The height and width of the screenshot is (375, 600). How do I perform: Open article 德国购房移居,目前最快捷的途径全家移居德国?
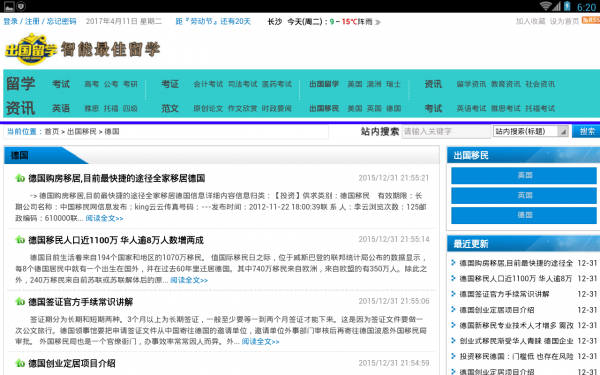[x=117, y=178]
